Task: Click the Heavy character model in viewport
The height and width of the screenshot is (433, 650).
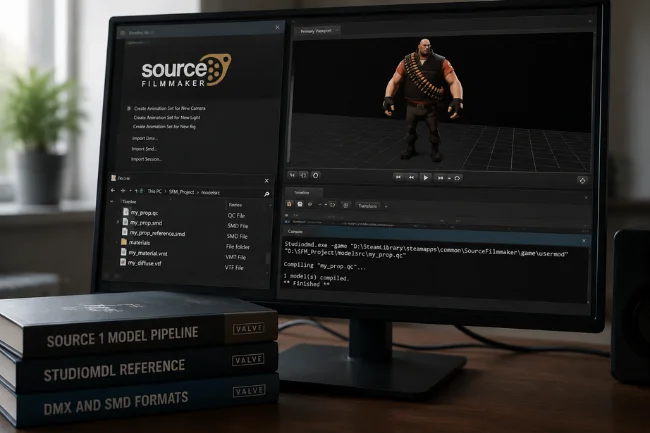Action: pos(423,99)
